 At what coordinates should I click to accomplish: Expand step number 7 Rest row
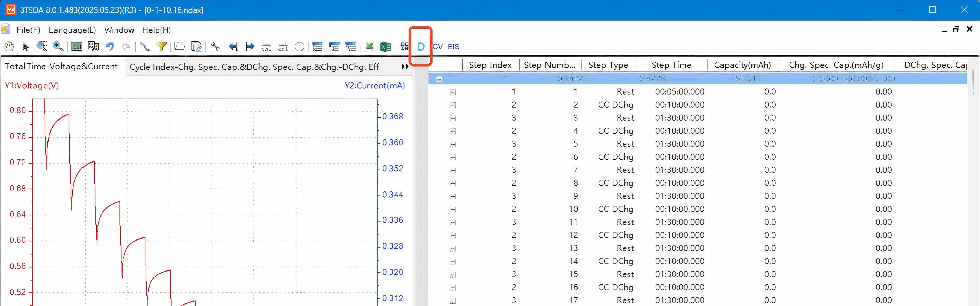tap(453, 171)
